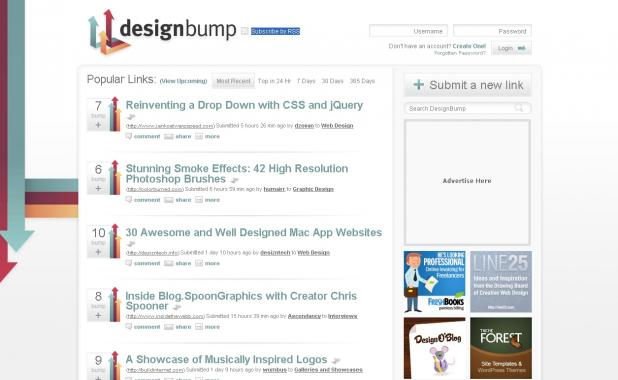The image size is (618, 380).
Task: Click the search magnifier icon
Action: [519, 108]
